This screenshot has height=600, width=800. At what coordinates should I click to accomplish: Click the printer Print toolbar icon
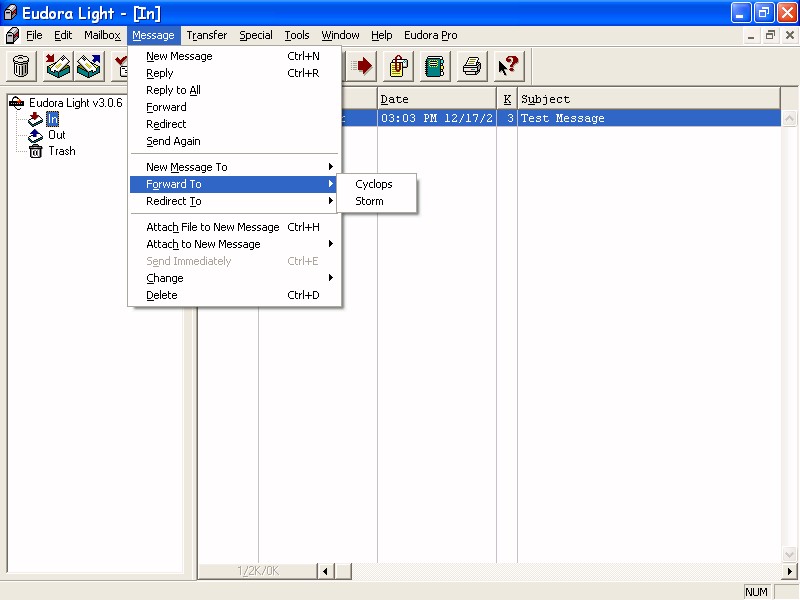point(472,66)
